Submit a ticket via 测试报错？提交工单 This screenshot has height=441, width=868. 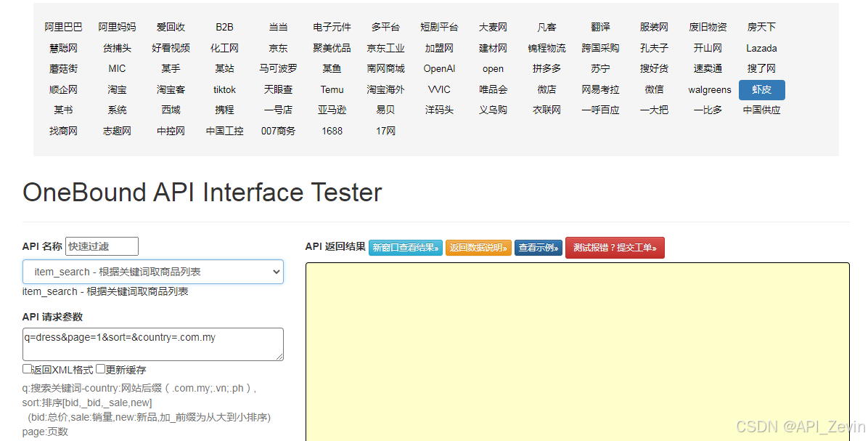point(615,248)
